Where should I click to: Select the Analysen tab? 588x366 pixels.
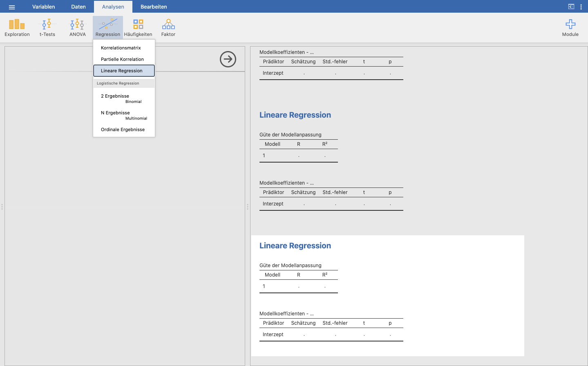click(x=113, y=7)
